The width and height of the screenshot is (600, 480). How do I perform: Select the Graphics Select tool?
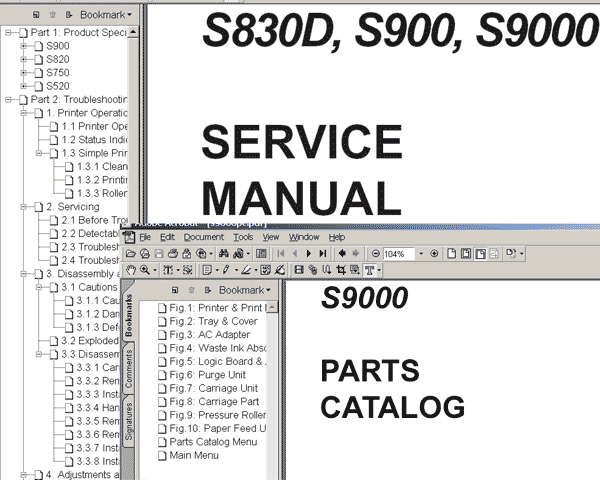(188, 270)
